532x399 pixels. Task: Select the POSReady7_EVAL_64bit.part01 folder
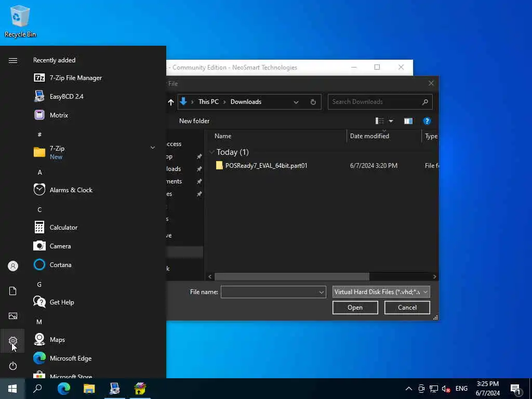tap(266, 166)
